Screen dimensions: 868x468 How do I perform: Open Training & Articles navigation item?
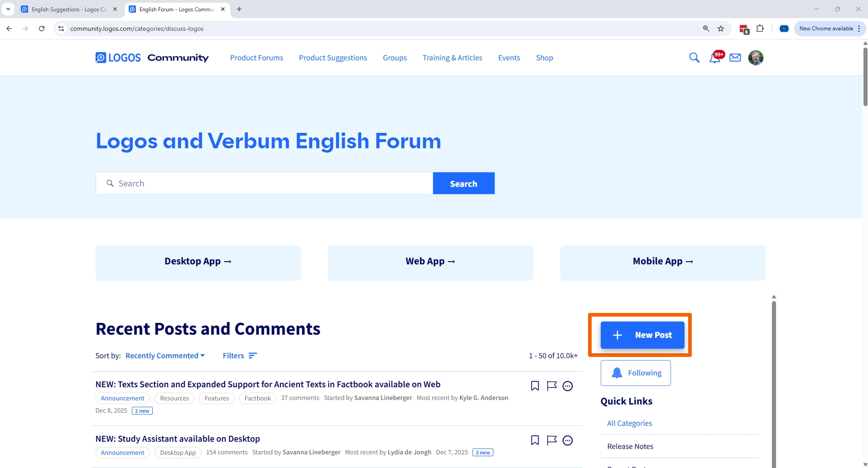click(x=452, y=58)
